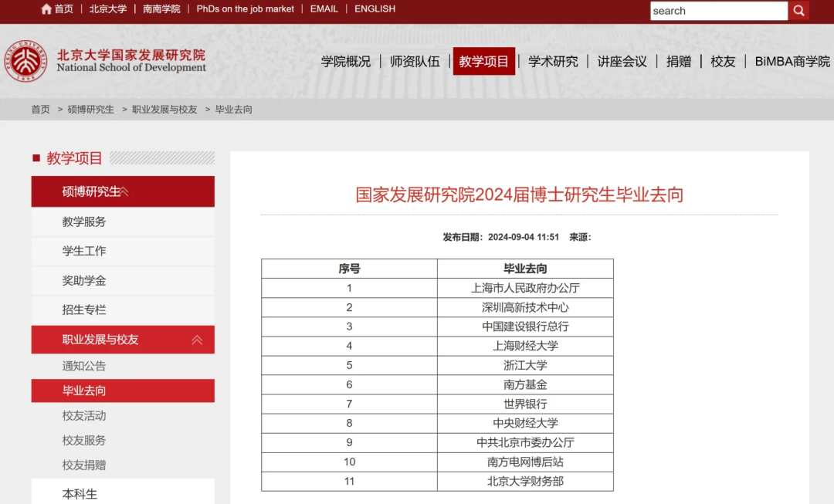Open 讲座会议 main menu
834x504 pixels.
point(622,62)
